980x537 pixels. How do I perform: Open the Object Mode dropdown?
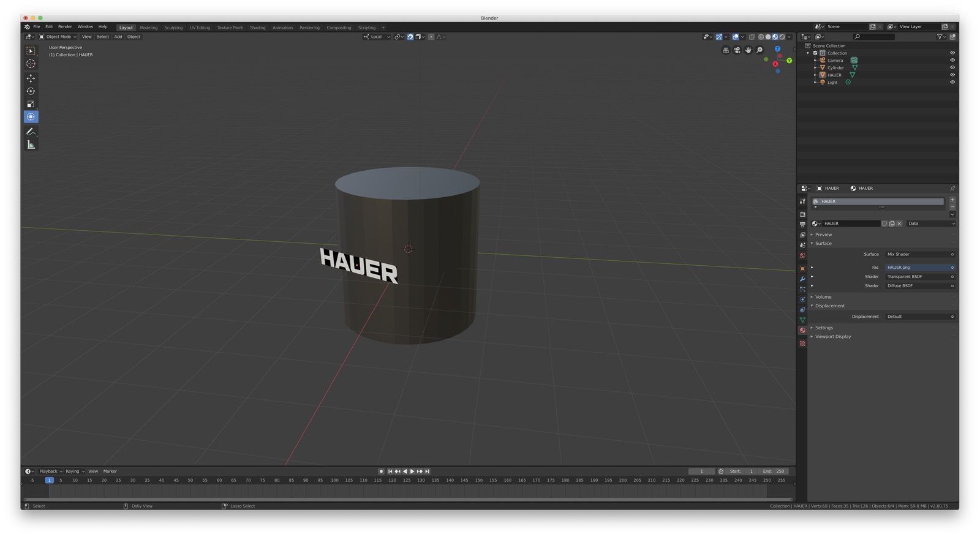coord(58,37)
